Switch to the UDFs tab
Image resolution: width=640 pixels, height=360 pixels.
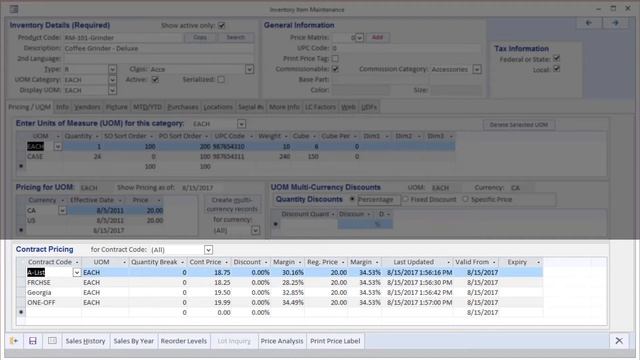click(369, 107)
